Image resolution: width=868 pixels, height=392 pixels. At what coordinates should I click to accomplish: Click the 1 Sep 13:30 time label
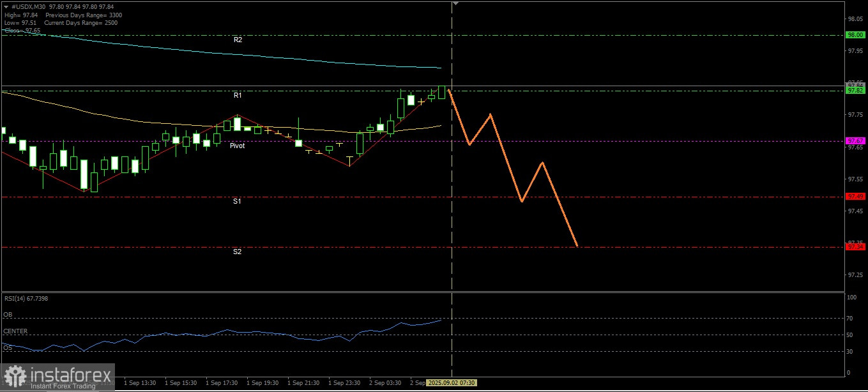[x=141, y=382]
